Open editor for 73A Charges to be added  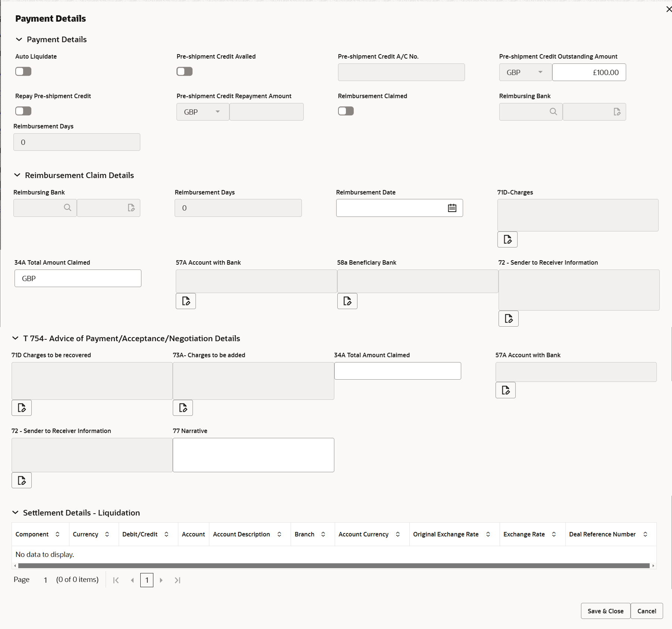point(182,408)
